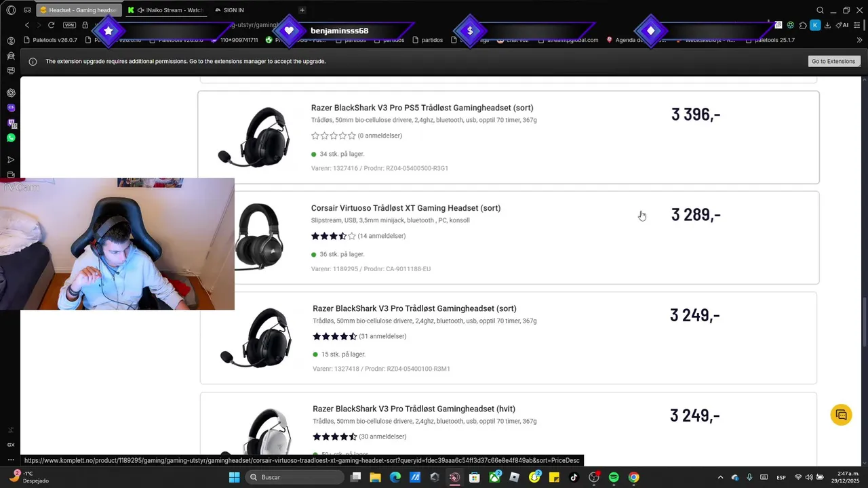Click the price 3 289,-

696,215
